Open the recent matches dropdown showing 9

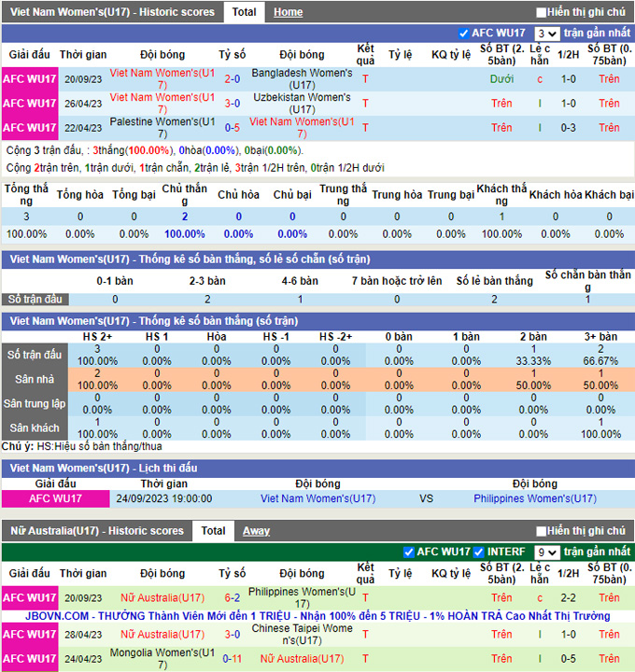tap(548, 553)
